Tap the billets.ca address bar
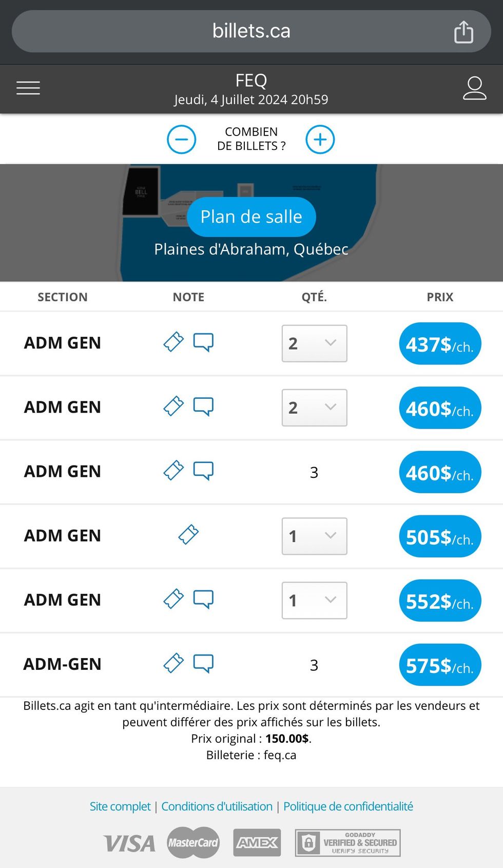The image size is (503, 868). [x=251, y=31]
